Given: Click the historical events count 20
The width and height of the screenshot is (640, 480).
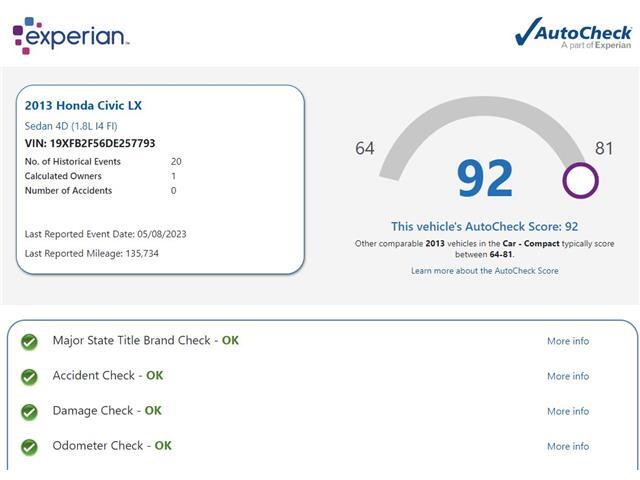Looking at the screenshot, I should [x=176, y=162].
